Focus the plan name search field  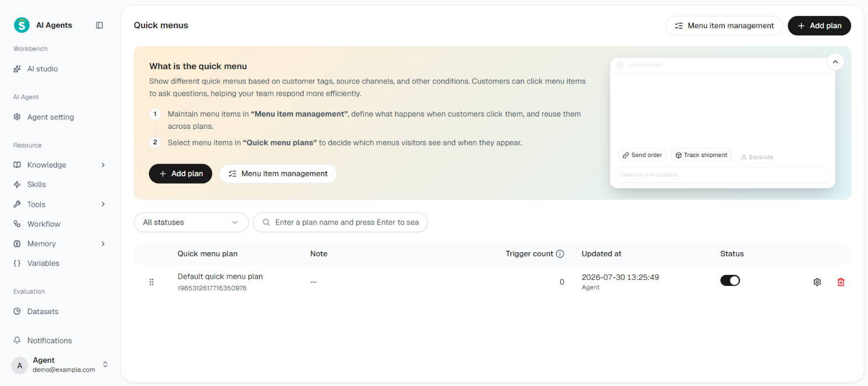point(340,222)
